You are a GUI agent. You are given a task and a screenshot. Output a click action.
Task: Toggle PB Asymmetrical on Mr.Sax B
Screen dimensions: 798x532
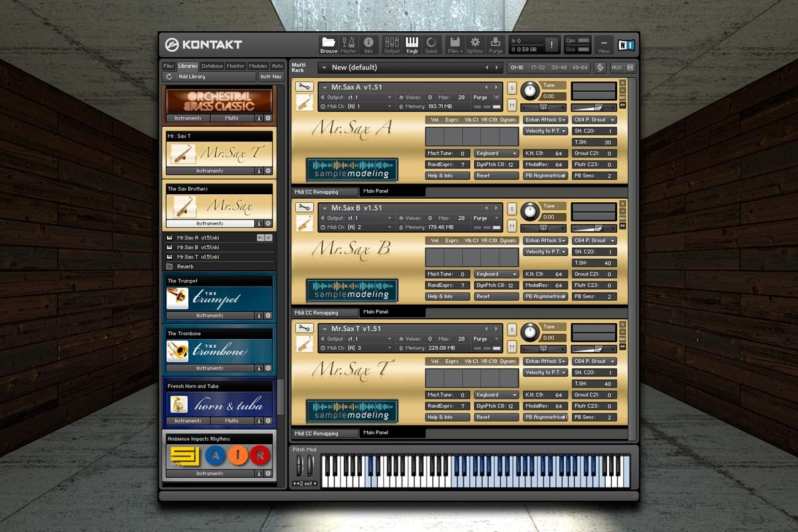[x=545, y=296]
